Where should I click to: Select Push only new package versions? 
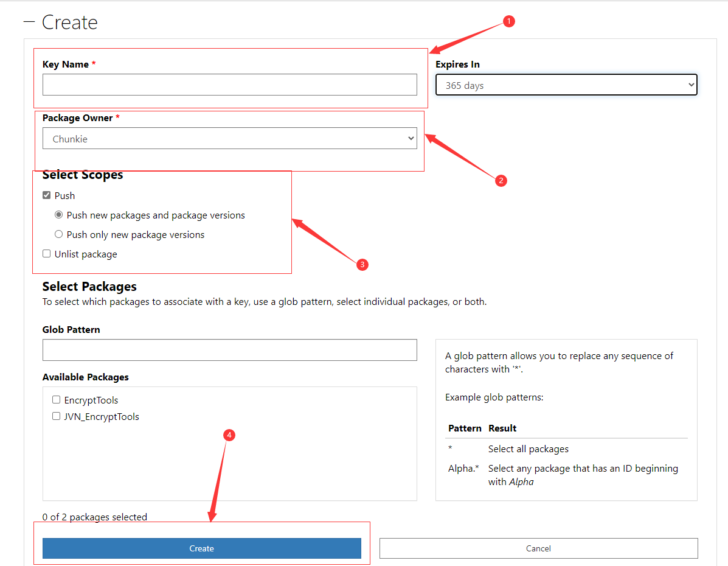click(58, 234)
